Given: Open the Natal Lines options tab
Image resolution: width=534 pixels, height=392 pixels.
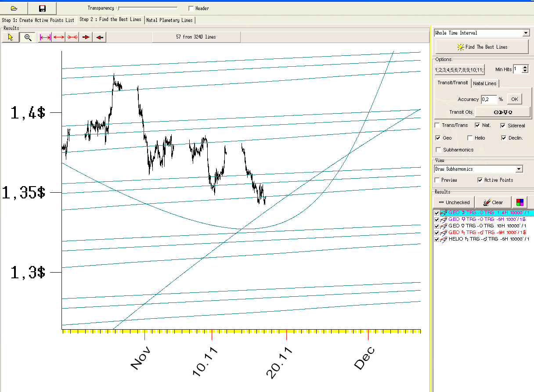Looking at the screenshot, I should [485, 83].
